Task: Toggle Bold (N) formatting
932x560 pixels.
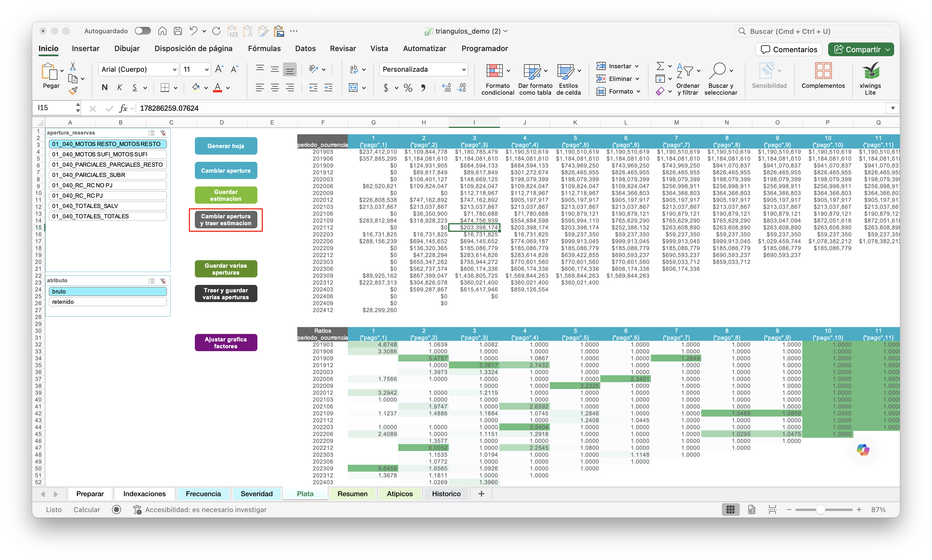Action: 104,87
